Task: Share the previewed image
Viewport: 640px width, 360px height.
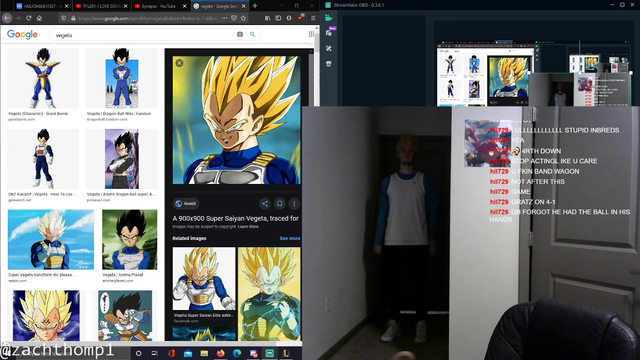Action: [265, 203]
